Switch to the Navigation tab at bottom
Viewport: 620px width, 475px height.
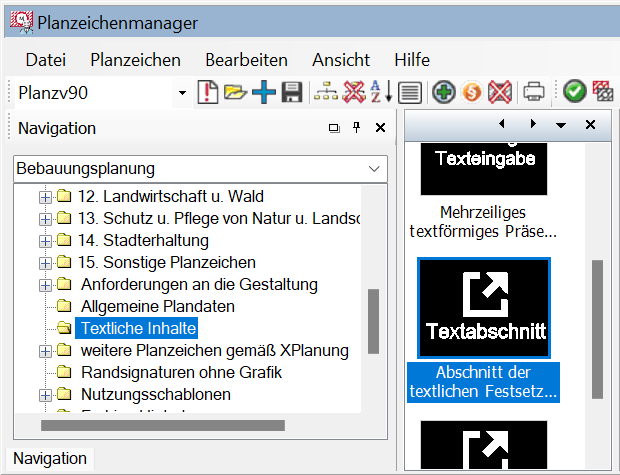pos(50,458)
